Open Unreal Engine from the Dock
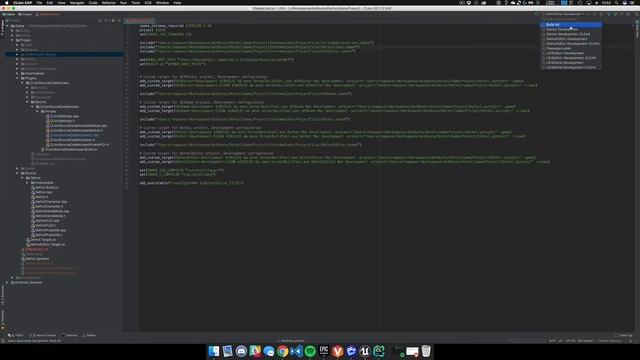 point(365,351)
